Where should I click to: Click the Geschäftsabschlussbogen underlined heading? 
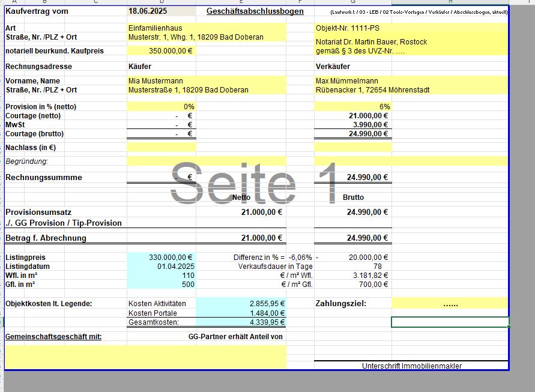pos(255,11)
